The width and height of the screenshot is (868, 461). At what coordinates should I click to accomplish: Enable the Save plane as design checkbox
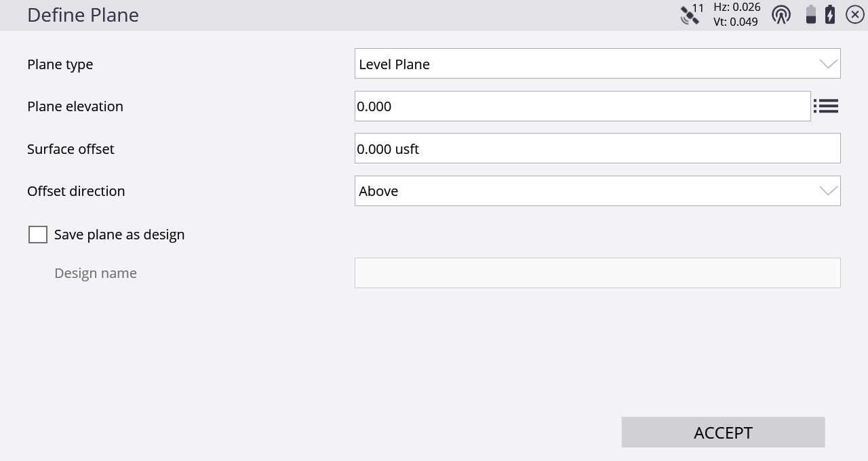click(38, 235)
